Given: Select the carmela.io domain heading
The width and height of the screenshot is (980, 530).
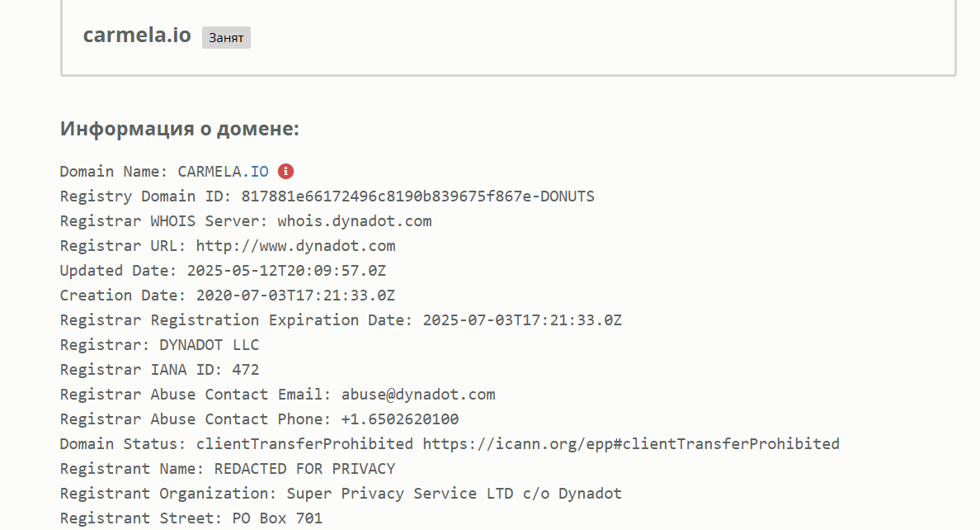Looking at the screenshot, I should click(137, 35).
